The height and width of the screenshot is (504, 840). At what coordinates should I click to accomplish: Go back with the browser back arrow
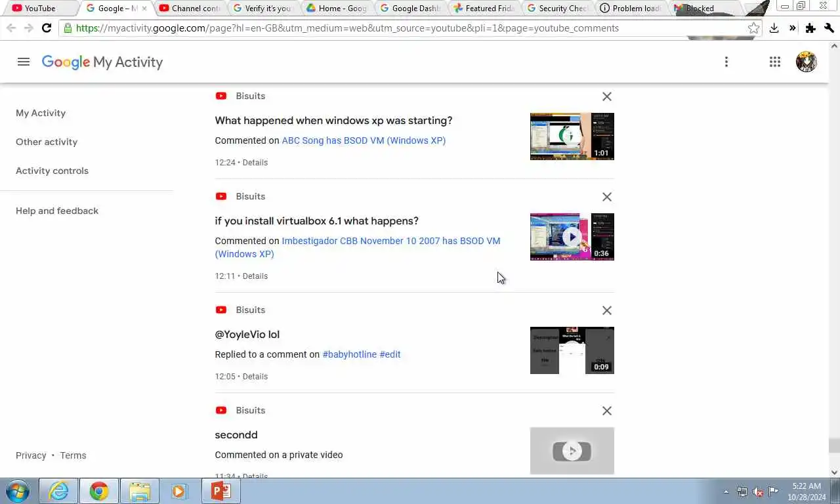(10, 28)
